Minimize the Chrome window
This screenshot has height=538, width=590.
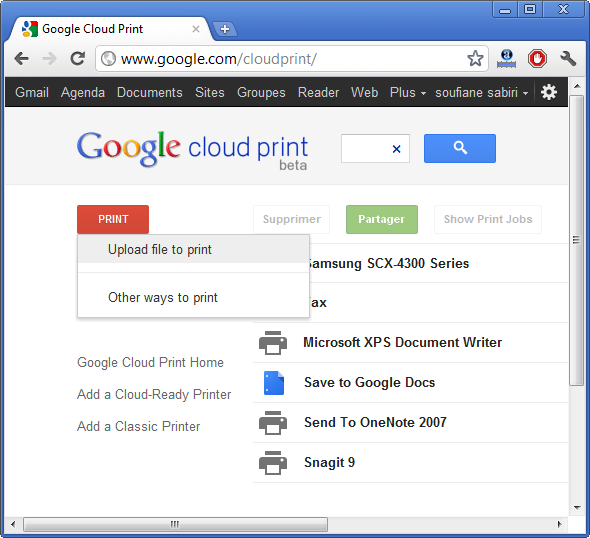(505, 9)
